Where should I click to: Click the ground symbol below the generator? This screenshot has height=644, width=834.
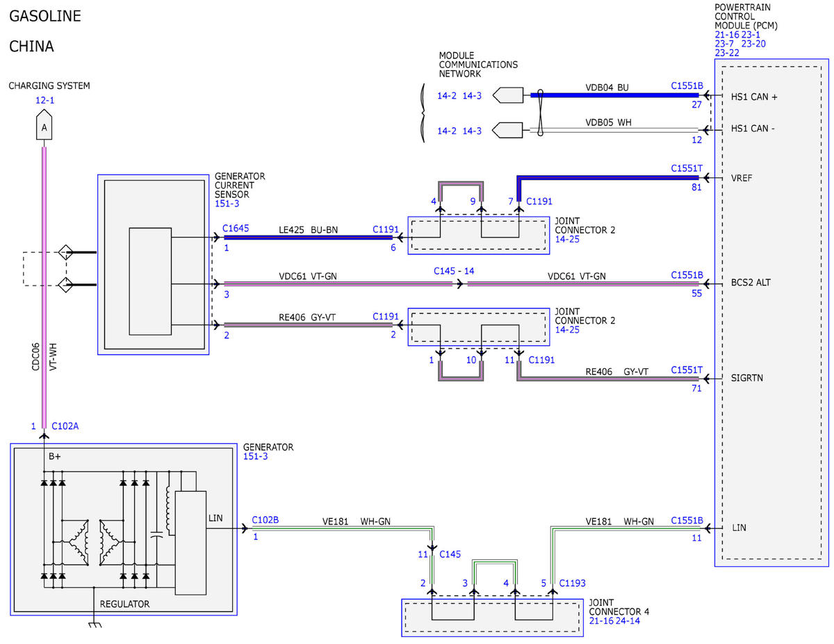click(x=93, y=625)
